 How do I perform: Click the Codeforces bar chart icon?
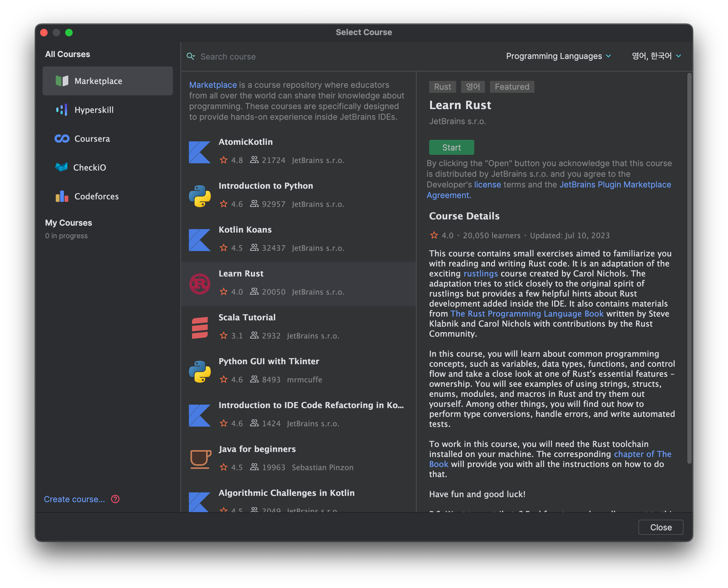click(62, 196)
